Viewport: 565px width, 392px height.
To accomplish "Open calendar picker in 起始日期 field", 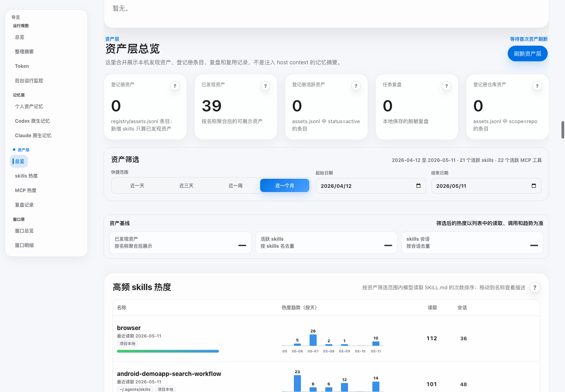I will (x=419, y=186).
